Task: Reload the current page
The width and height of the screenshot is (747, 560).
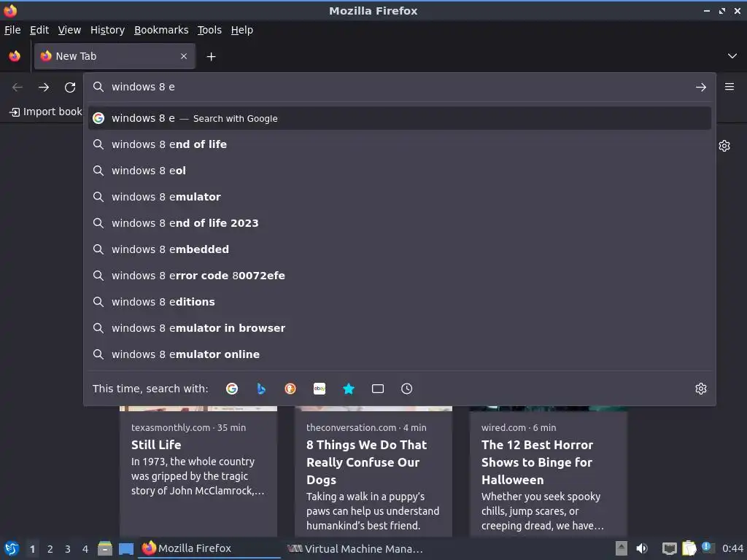Action: click(x=70, y=87)
